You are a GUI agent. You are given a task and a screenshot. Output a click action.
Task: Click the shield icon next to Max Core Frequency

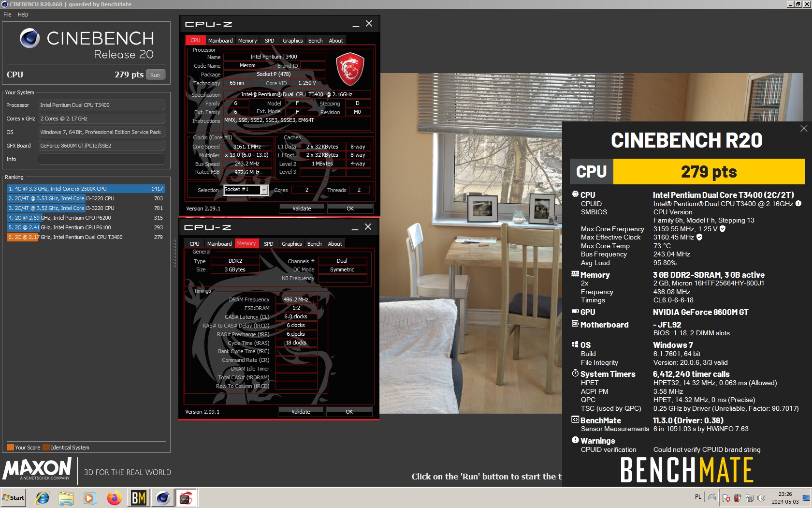pyautogui.click(x=723, y=229)
